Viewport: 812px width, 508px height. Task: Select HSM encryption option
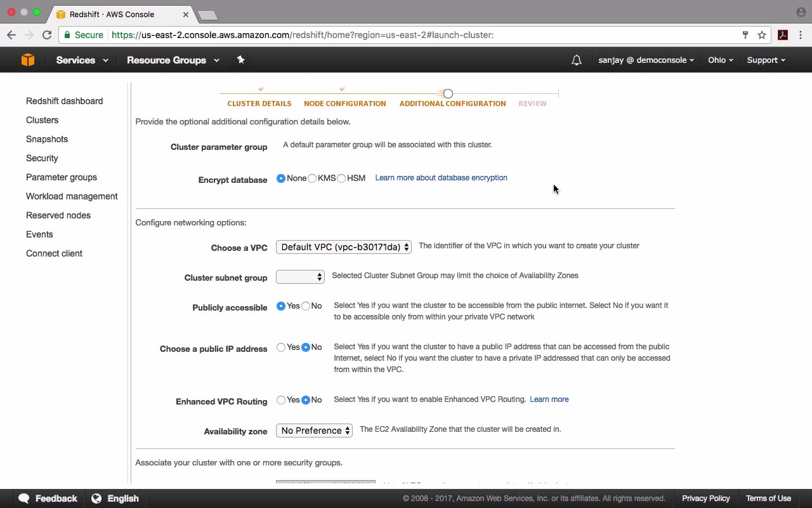[x=341, y=178]
